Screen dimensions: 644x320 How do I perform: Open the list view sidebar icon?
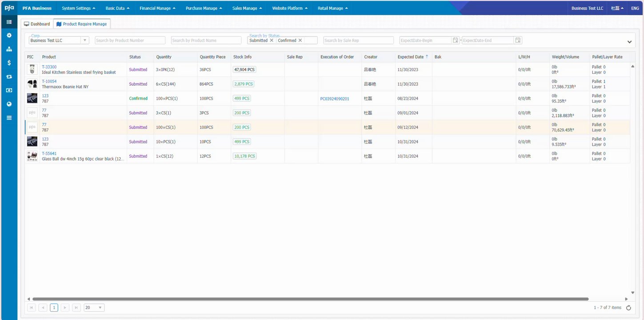(x=9, y=22)
